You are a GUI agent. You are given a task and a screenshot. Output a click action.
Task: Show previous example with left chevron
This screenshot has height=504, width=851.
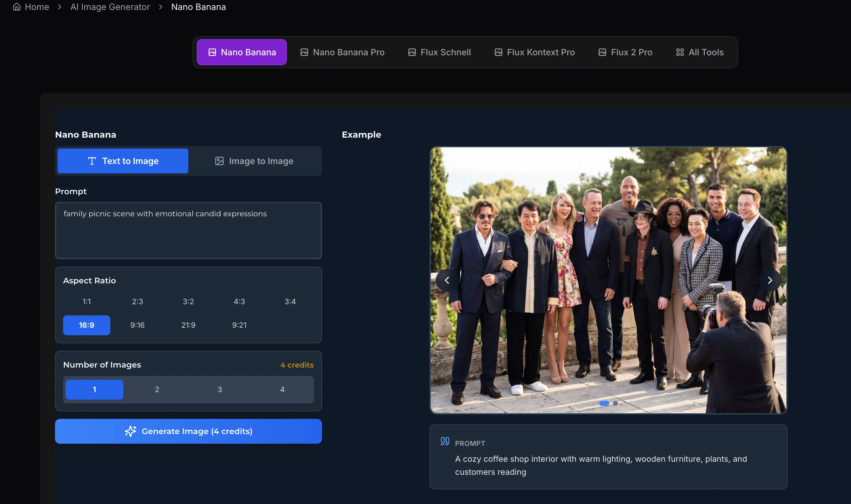(447, 280)
